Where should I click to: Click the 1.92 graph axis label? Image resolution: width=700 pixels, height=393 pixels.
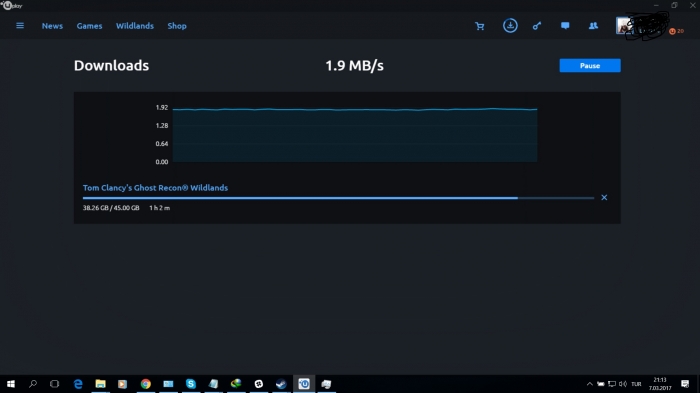click(x=162, y=108)
